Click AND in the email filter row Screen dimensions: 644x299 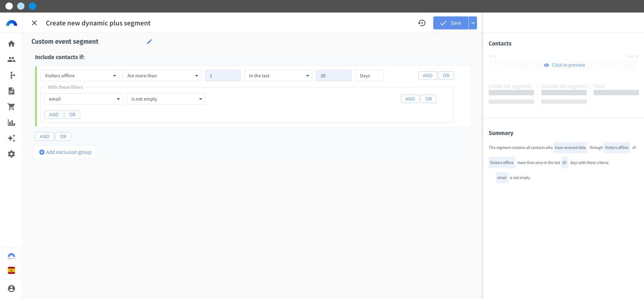point(410,99)
